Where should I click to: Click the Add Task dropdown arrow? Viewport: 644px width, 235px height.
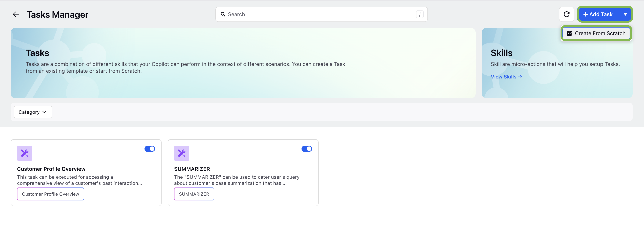click(x=625, y=14)
